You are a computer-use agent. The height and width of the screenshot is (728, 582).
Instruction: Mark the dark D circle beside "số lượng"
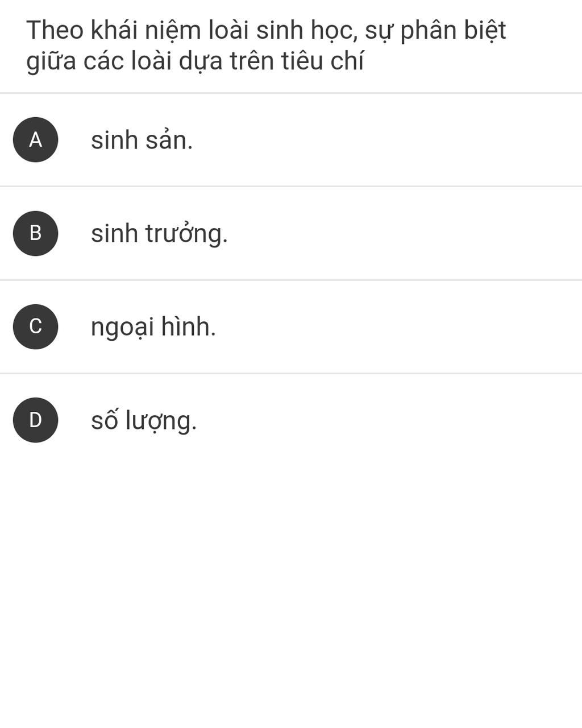(x=35, y=420)
